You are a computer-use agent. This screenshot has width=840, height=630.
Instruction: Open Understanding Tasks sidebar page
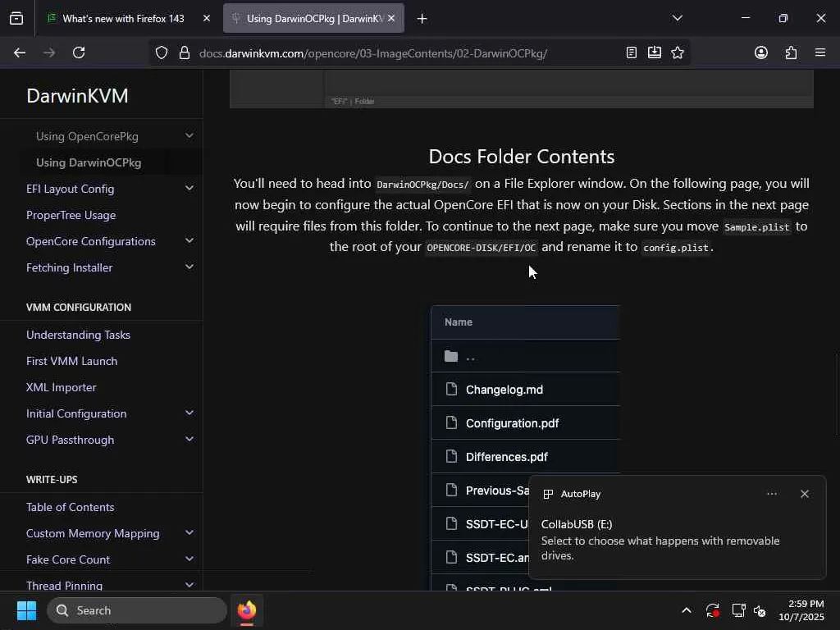pyautogui.click(x=78, y=336)
